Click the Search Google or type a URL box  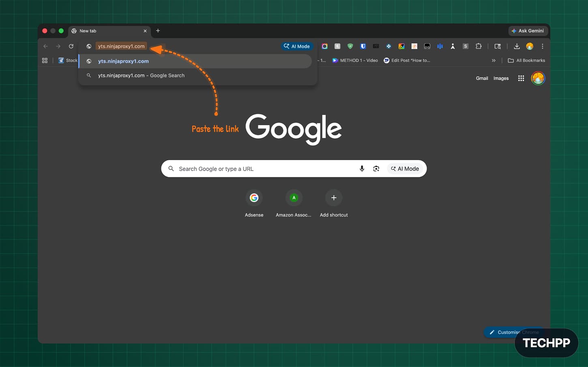(294, 169)
